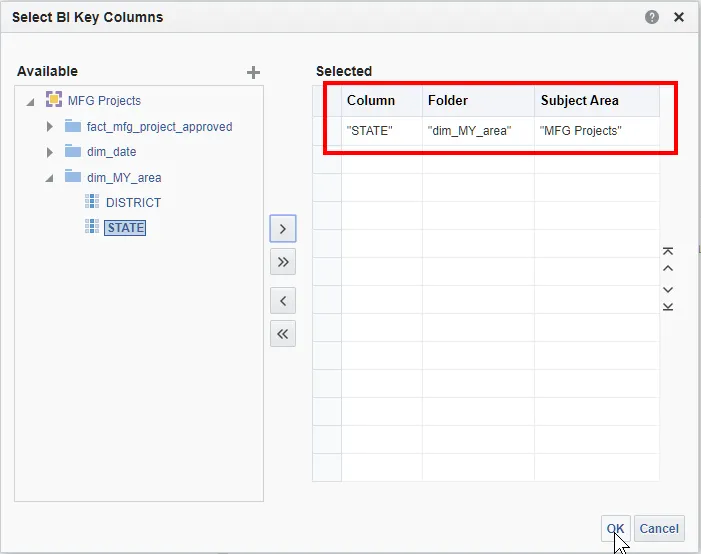Screen dimensions: 701x554
Task: Move selected column to Selected list
Action: 283,229
